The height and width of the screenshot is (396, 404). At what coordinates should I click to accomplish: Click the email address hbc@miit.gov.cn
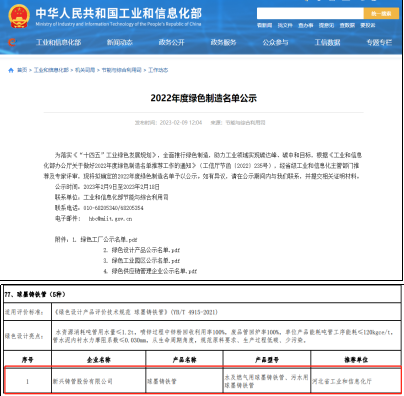click(x=110, y=219)
